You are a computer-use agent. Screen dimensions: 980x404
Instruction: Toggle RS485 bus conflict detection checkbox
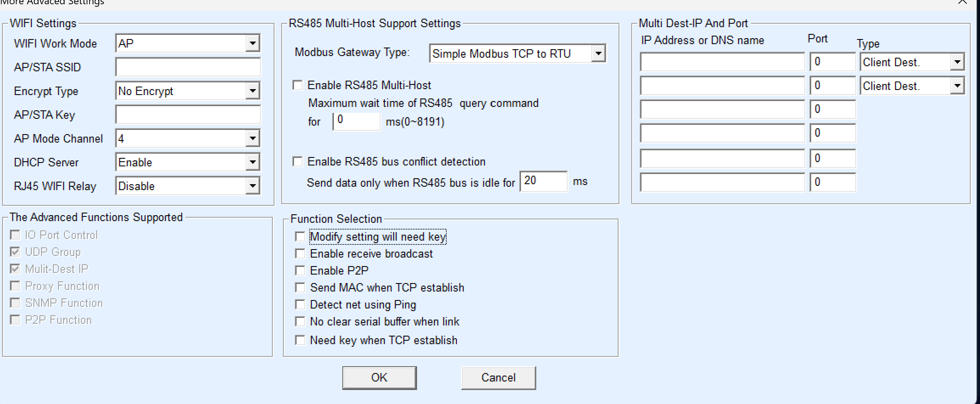click(x=298, y=162)
